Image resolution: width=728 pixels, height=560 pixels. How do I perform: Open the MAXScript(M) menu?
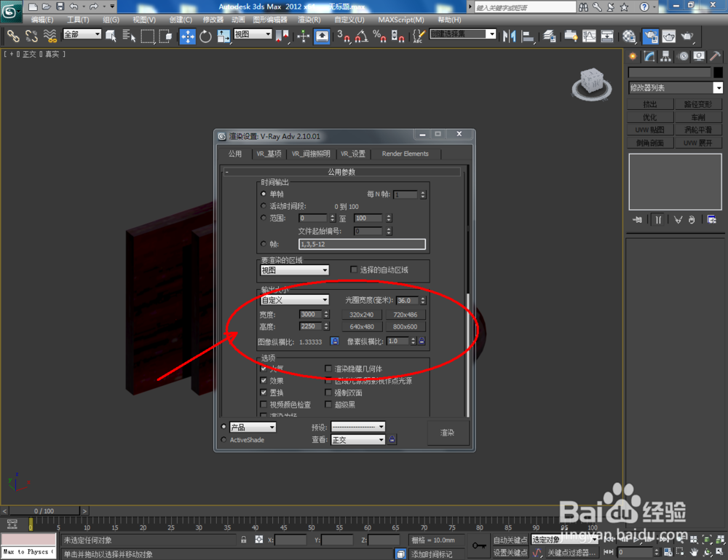point(400,20)
